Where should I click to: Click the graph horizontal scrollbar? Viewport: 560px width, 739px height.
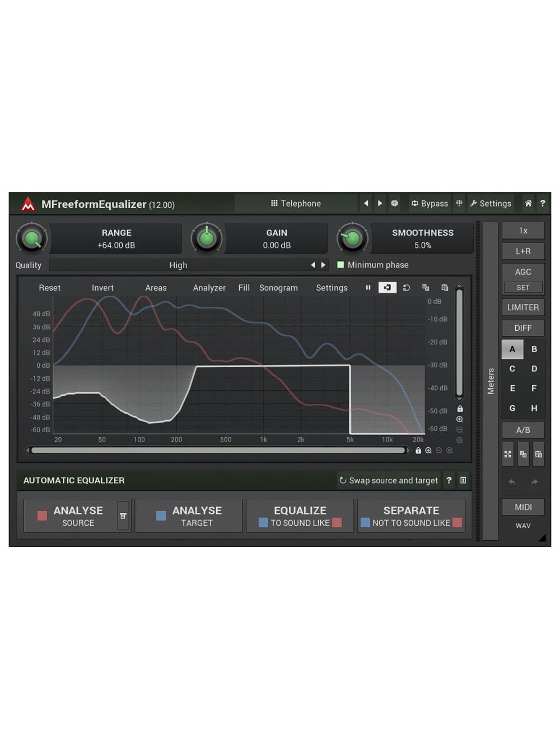click(217, 451)
